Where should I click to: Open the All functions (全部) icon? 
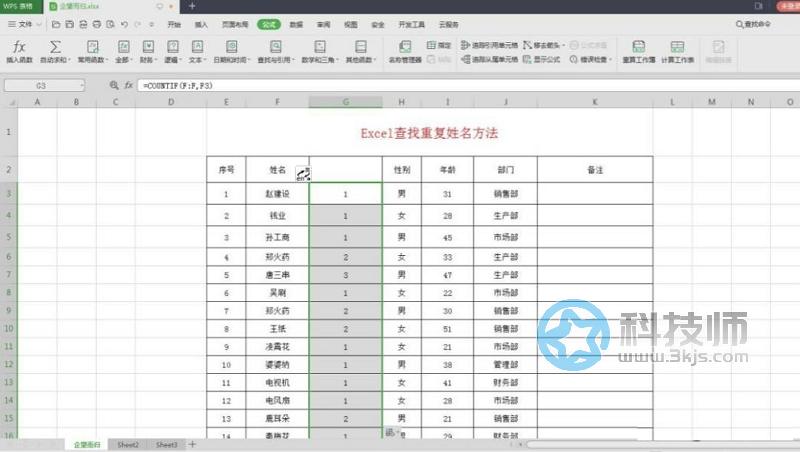click(x=123, y=47)
